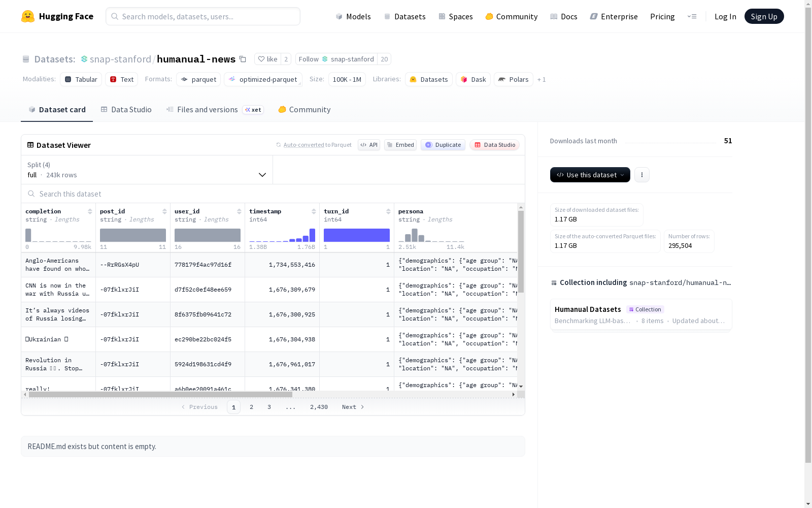Sort the post_id column
This screenshot has width=812, height=508.
(x=164, y=211)
